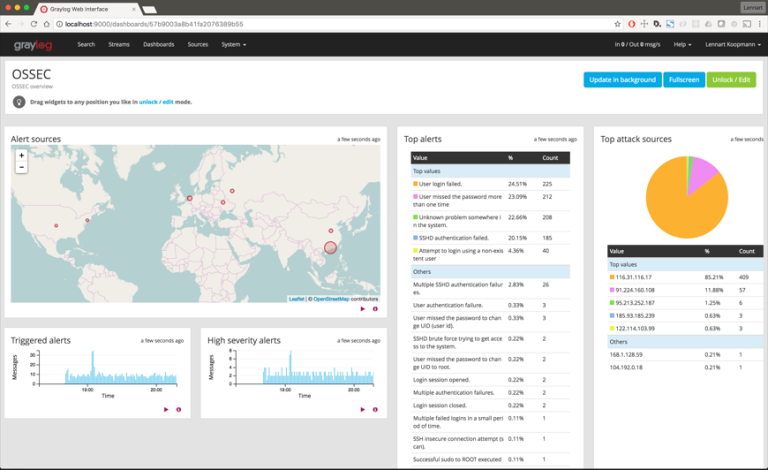768x470 pixels.
Task: Click the 95.213.252.187 row
Action: click(686, 303)
